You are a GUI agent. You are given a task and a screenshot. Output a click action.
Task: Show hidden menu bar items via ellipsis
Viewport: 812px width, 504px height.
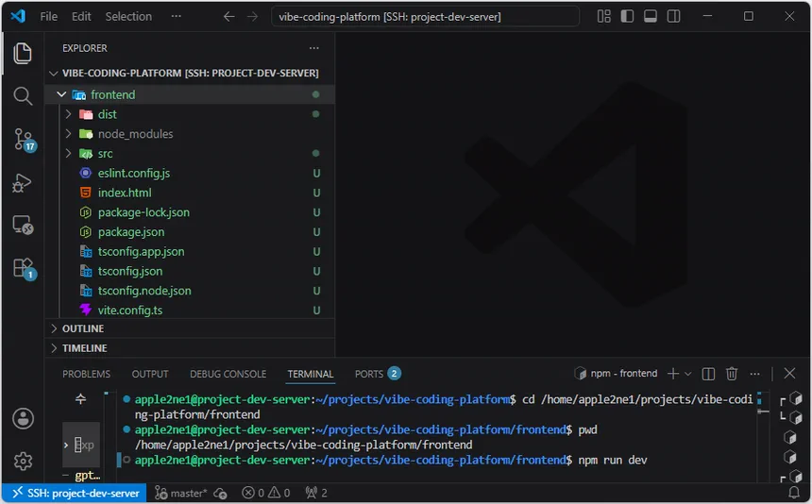176,17
